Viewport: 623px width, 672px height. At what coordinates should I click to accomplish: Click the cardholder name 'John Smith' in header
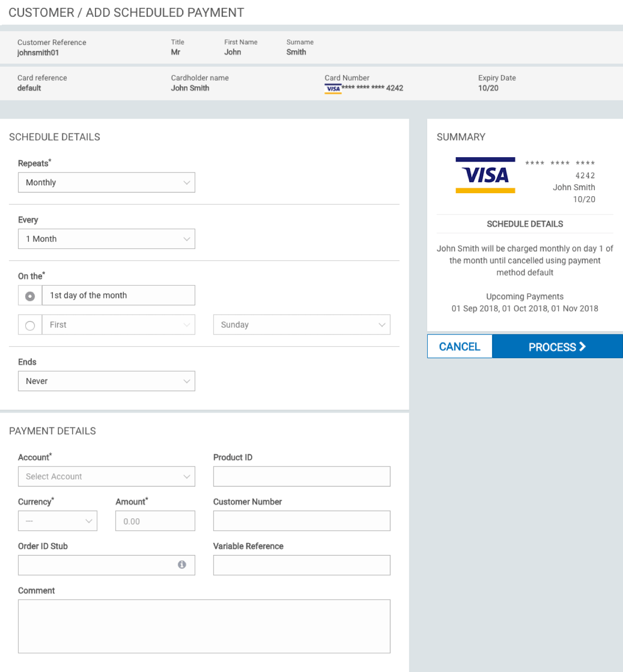pyautogui.click(x=190, y=88)
